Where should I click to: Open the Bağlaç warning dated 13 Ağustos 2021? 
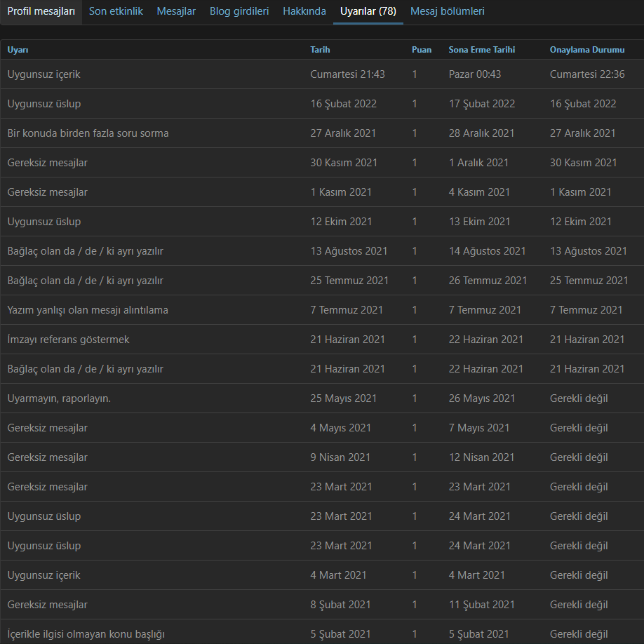point(86,251)
